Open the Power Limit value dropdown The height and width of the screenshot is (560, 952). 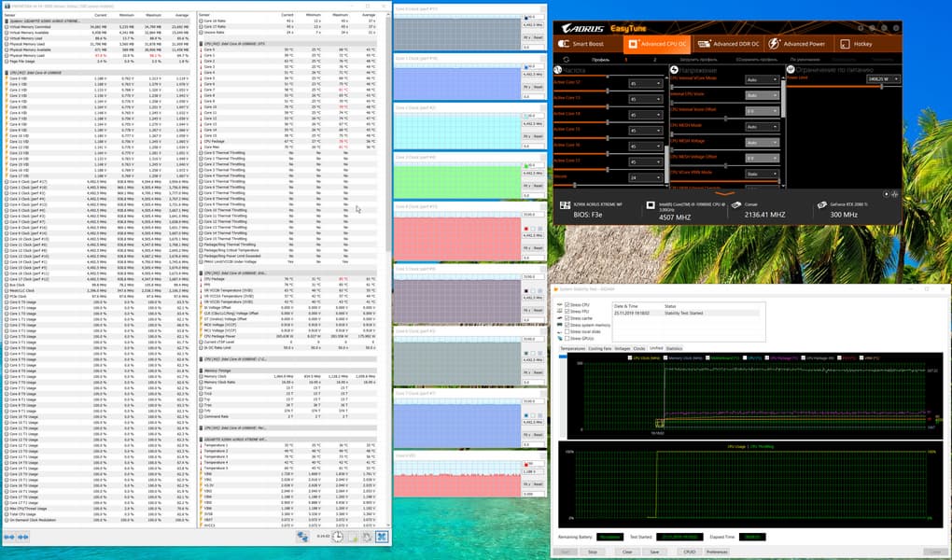click(883, 79)
